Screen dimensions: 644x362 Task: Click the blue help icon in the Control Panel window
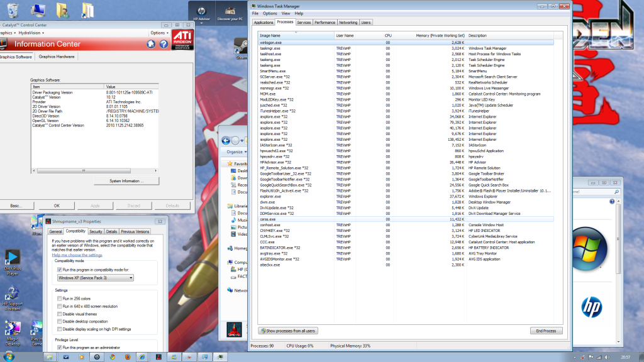[x=612, y=202]
